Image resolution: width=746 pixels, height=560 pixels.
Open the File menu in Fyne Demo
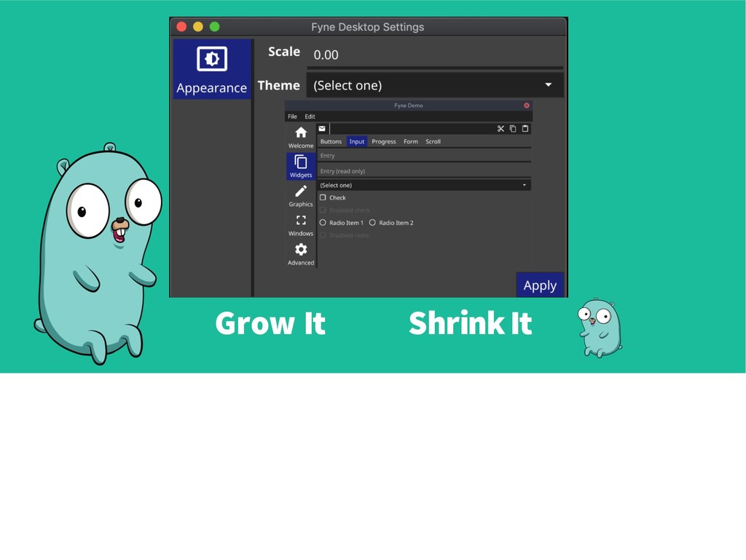tap(293, 117)
